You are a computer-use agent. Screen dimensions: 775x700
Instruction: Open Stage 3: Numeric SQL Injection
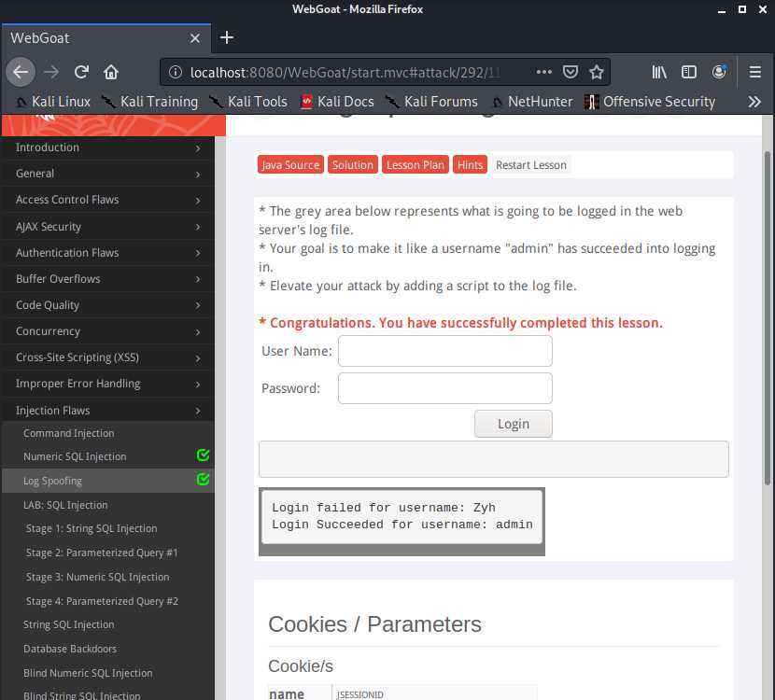(x=97, y=577)
